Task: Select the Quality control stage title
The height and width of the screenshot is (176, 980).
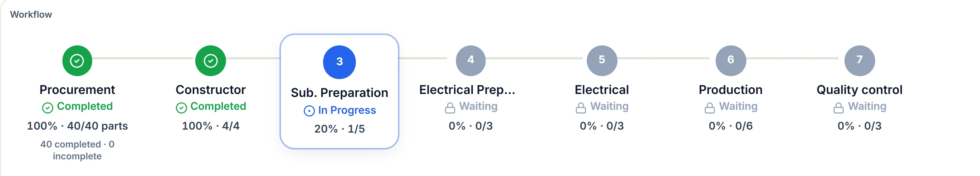Action: (x=859, y=90)
